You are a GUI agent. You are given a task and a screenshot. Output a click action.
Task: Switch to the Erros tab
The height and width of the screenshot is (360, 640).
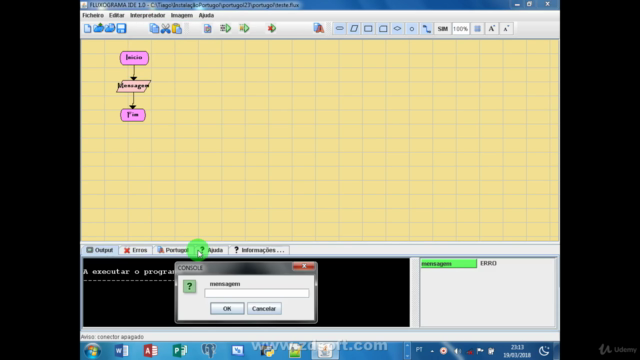pyautogui.click(x=136, y=250)
